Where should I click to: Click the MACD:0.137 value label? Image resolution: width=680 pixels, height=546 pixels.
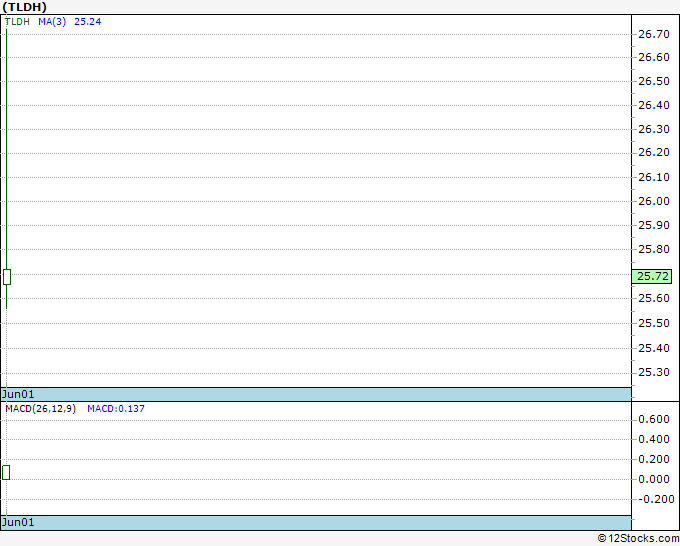[116, 409]
